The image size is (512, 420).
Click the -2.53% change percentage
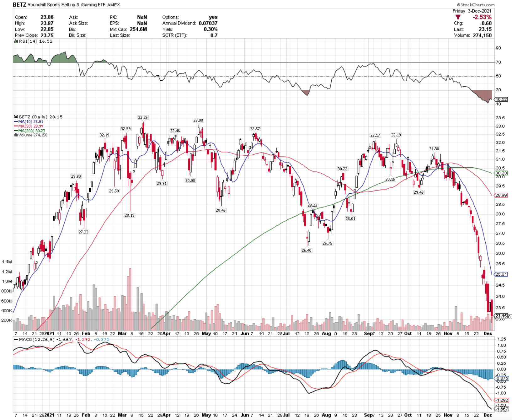(482, 17)
